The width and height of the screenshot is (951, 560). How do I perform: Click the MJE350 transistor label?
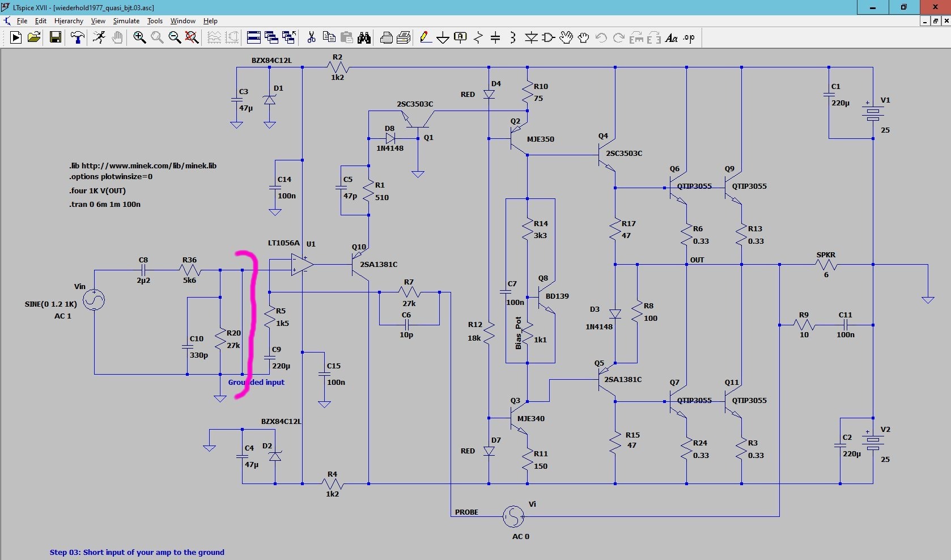click(541, 139)
